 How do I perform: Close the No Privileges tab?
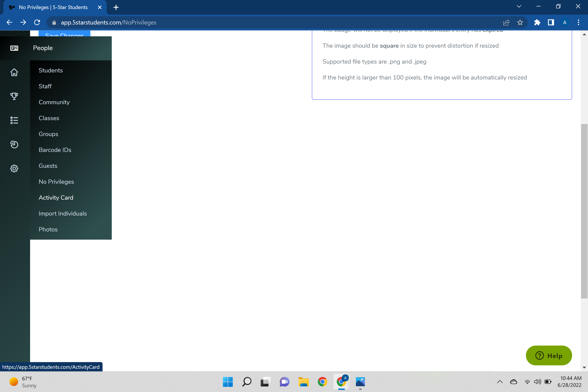(x=100, y=7)
